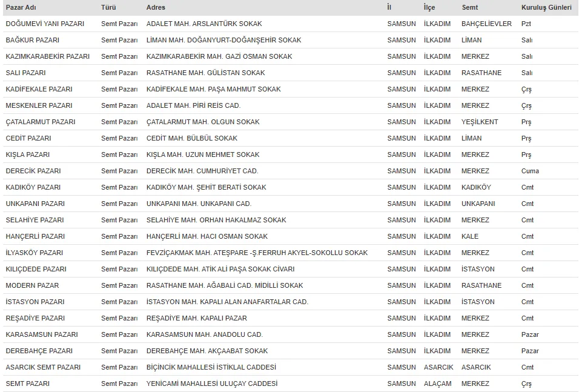Select address YENİCAMİ MAHALLESİ ULUÇAY CADDESİ
The image size is (579, 392).
click(212, 384)
